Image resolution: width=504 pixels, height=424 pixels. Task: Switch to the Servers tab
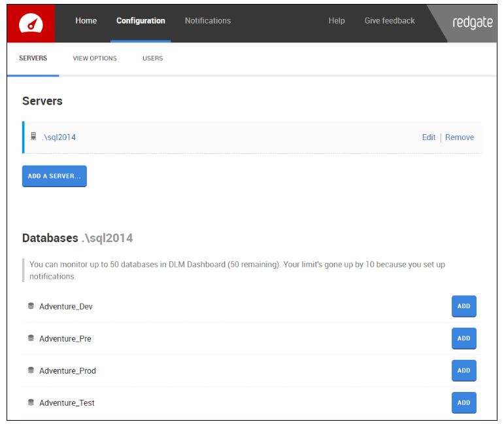[33, 58]
